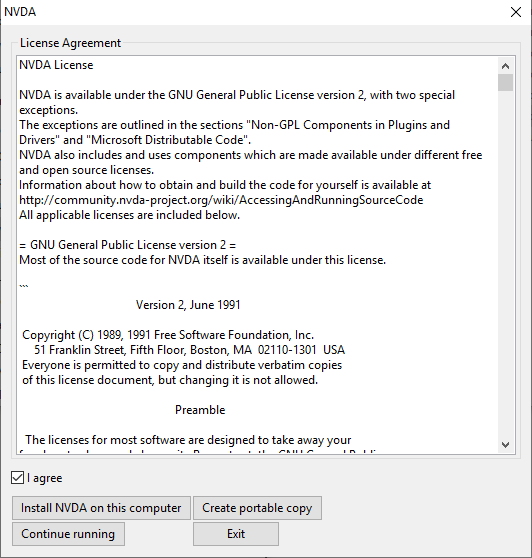Click the Copyright Free Software Foundation line
The image size is (532, 558).
pos(168,335)
